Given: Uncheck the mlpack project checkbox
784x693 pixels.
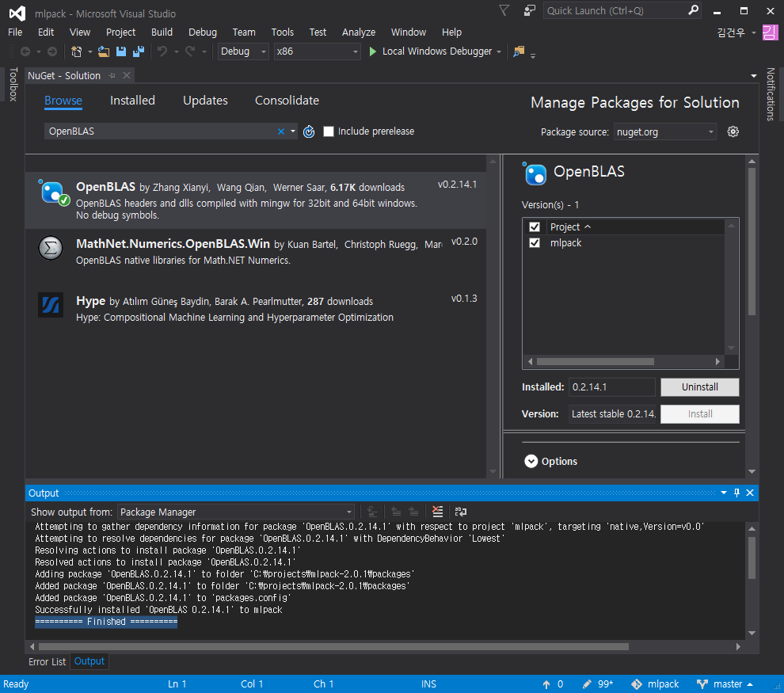Looking at the screenshot, I should coord(535,243).
